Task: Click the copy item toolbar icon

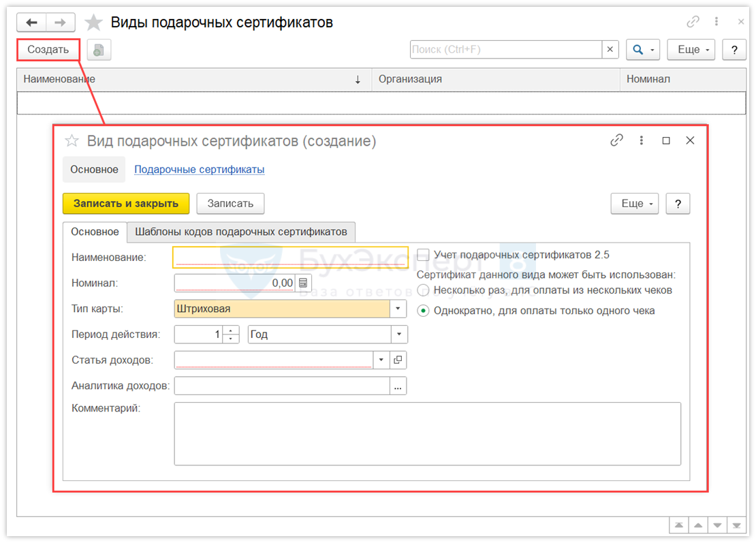Action: [x=99, y=50]
